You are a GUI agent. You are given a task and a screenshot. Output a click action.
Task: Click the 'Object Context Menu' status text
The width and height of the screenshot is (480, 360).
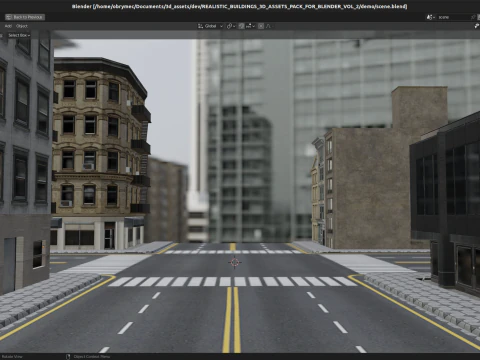click(x=92, y=357)
